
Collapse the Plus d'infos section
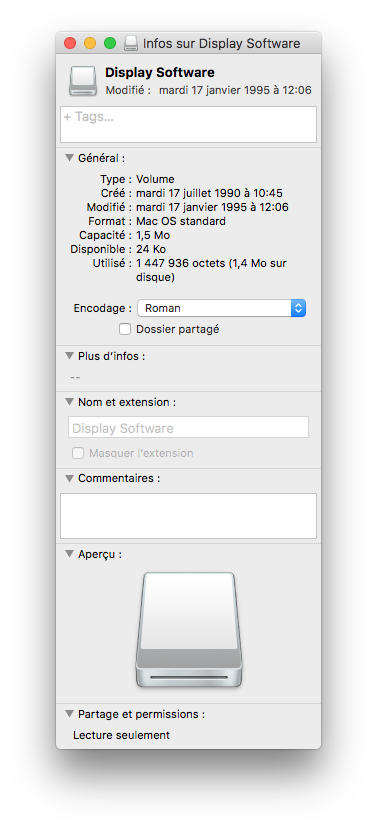coord(69,356)
